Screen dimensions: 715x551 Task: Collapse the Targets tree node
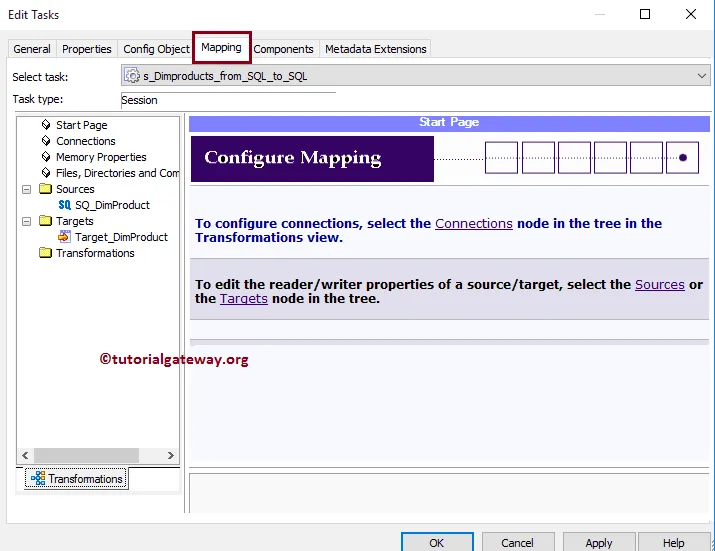point(26,221)
